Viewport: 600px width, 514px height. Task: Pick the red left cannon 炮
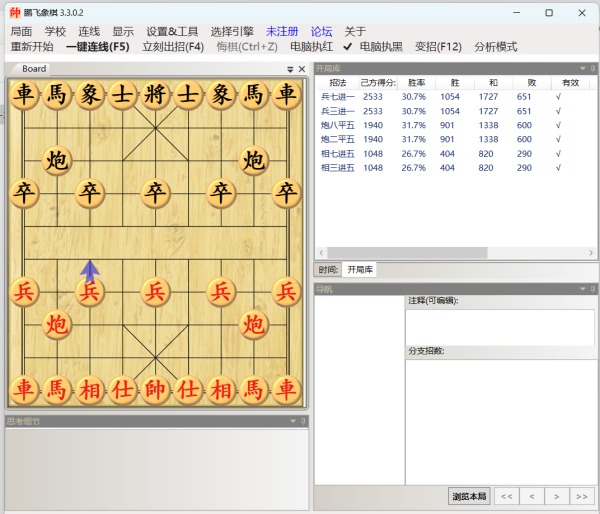[x=57, y=324]
